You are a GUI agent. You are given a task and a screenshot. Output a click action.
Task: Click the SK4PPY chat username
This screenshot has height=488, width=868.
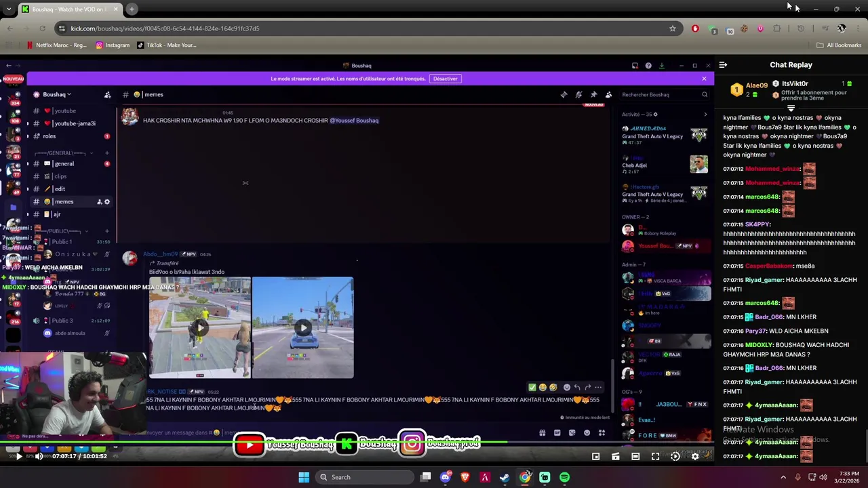point(757,224)
